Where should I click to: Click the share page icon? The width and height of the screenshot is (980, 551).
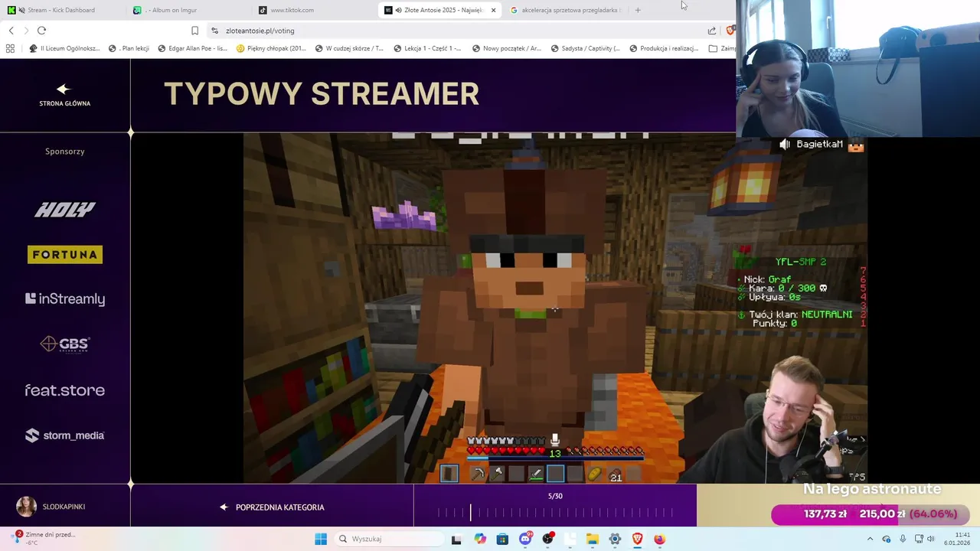click(x=712, y=31)
